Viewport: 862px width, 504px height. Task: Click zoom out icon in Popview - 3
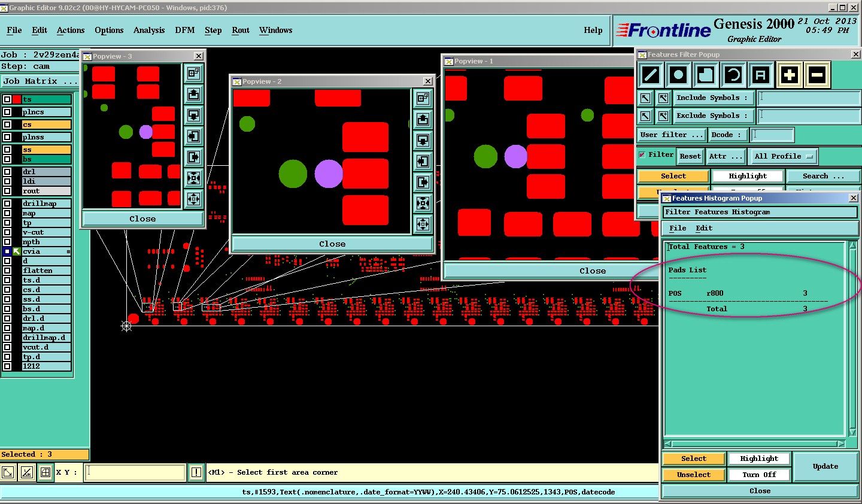point(193,199)
